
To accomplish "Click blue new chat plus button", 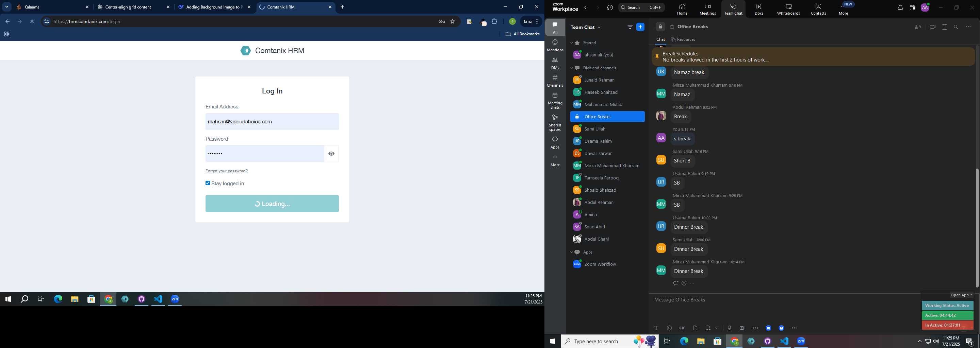I will point(641,27).
